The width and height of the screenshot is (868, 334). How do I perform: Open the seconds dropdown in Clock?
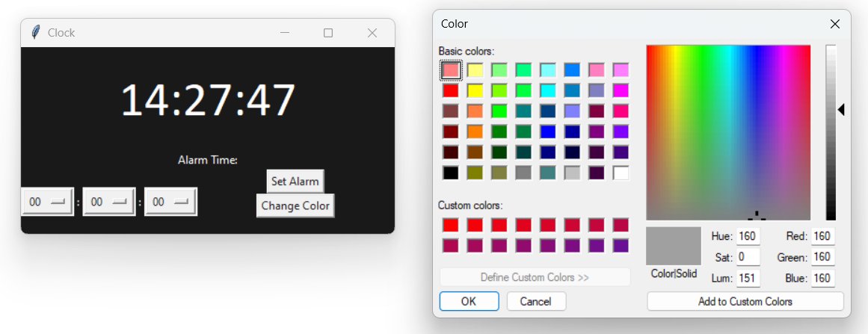pos(170,202)
